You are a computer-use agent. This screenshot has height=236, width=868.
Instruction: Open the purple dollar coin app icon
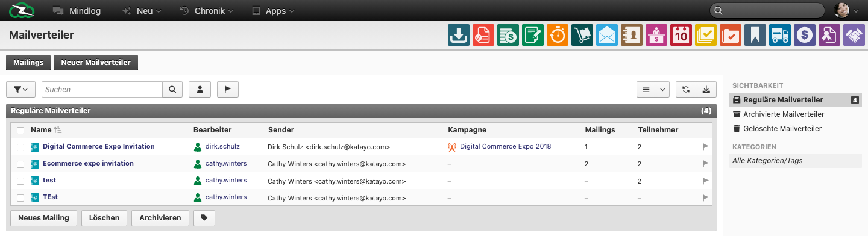(805, 35)
